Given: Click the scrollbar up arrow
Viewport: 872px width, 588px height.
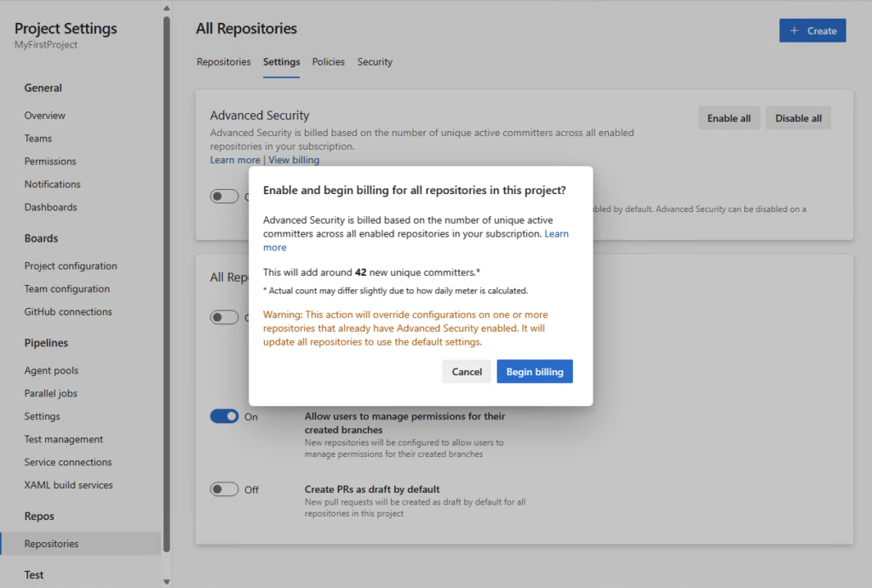Looking at the screenshot, I should (166, 7).
